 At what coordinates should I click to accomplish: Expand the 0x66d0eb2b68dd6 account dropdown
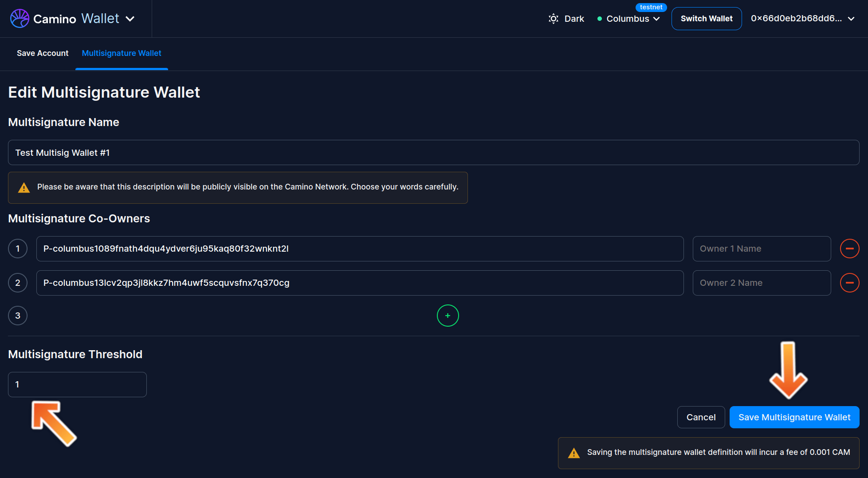pyautogui.click(x=802, y=19)
